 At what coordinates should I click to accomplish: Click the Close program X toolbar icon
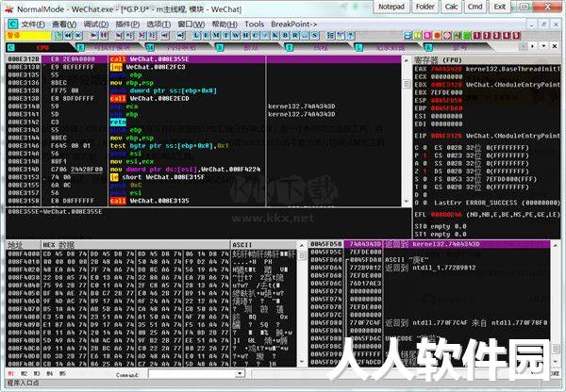tap(78, 36)
